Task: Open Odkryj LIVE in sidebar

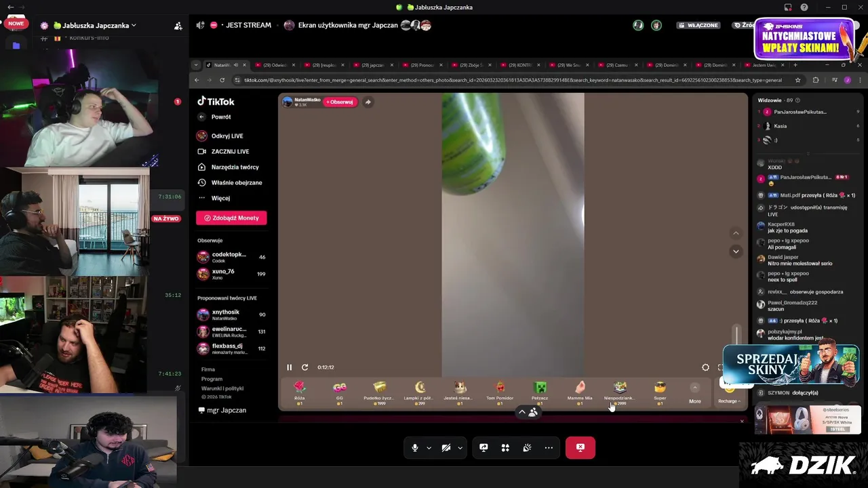Action: click(x=220, y=136)
